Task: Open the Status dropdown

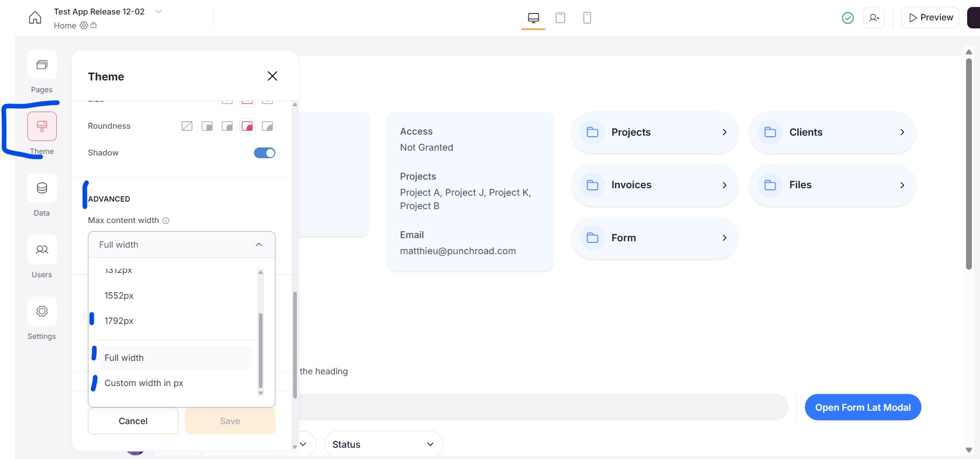Action: tap(384, 445)
